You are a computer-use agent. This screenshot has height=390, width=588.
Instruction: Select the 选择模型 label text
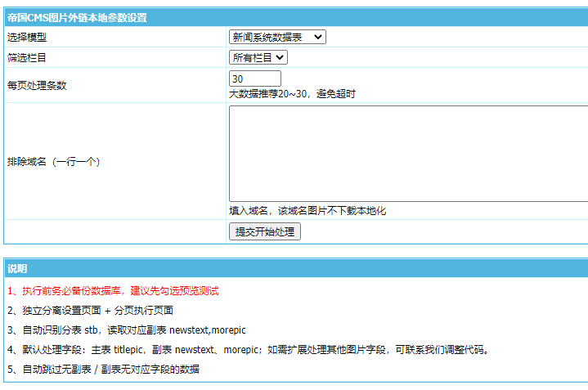click(x=27, y=37)
